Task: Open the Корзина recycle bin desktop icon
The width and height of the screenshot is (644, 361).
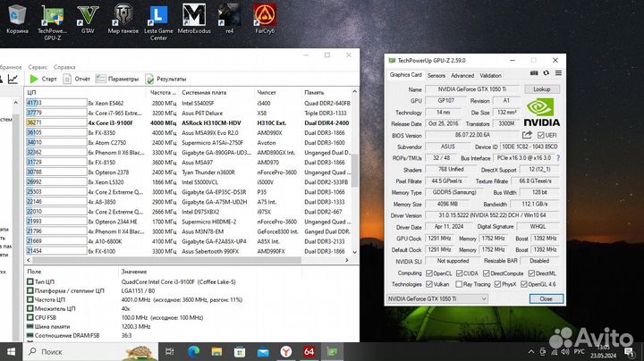Action: click(x=17, y=18)
